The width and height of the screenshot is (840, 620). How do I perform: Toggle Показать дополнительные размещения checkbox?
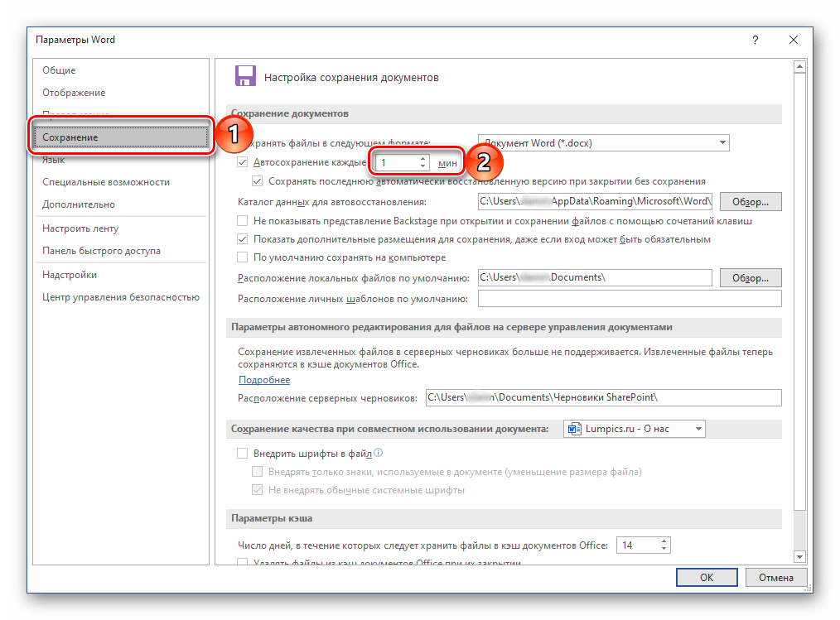[243, 238]
